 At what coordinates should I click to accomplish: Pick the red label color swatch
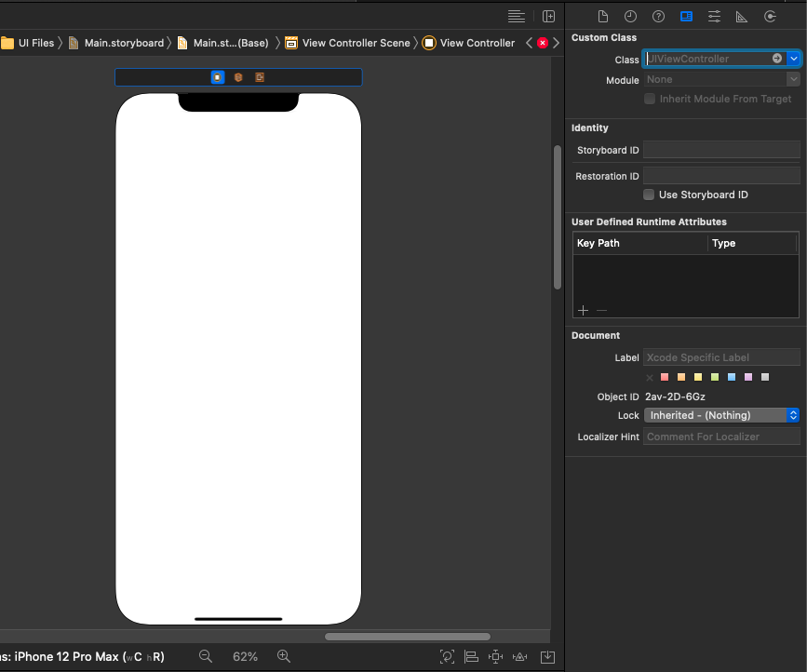tap(665, 377)
